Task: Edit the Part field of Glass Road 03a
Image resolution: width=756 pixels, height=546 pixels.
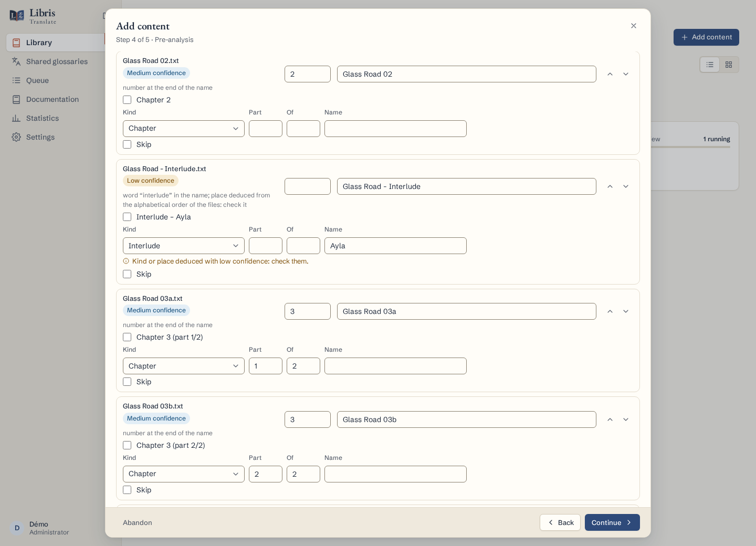Action: pyautogui.click(x=266, y=366)
